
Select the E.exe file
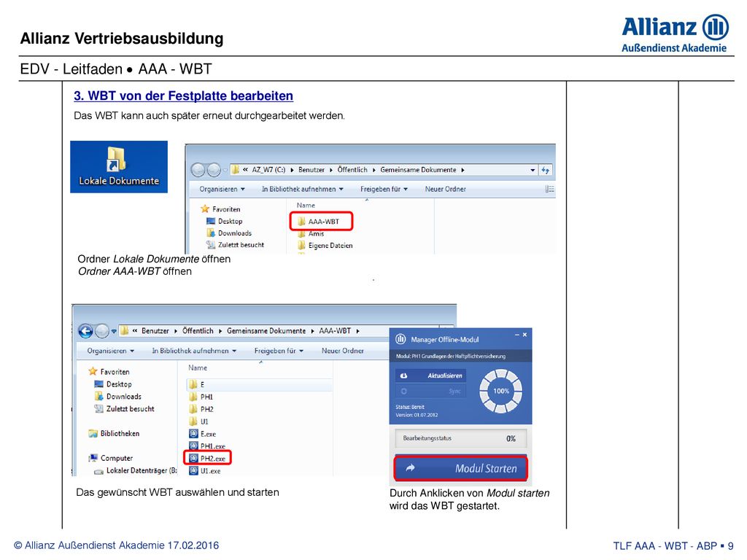[x=203, y=434]
